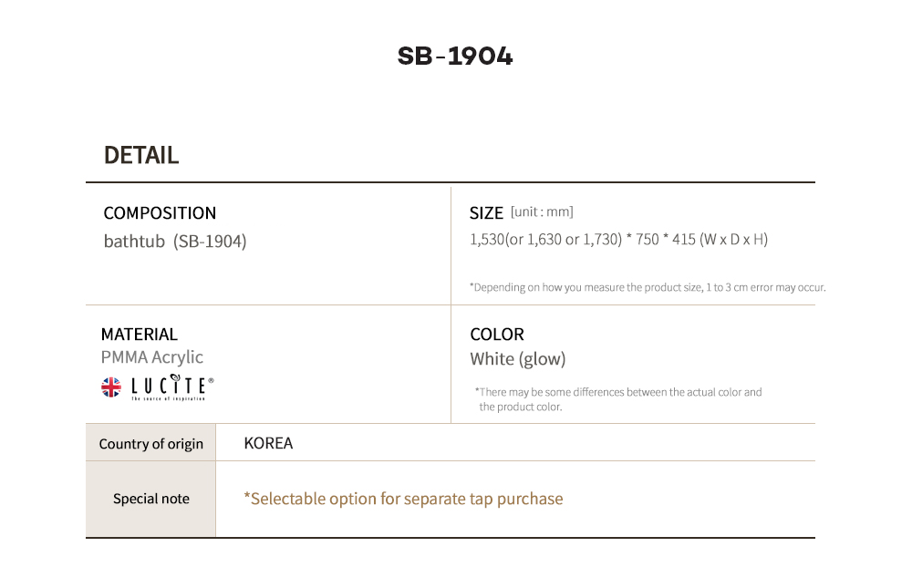Click the COLOR heading
Viewport: 912px width, 588px height.
497,335
